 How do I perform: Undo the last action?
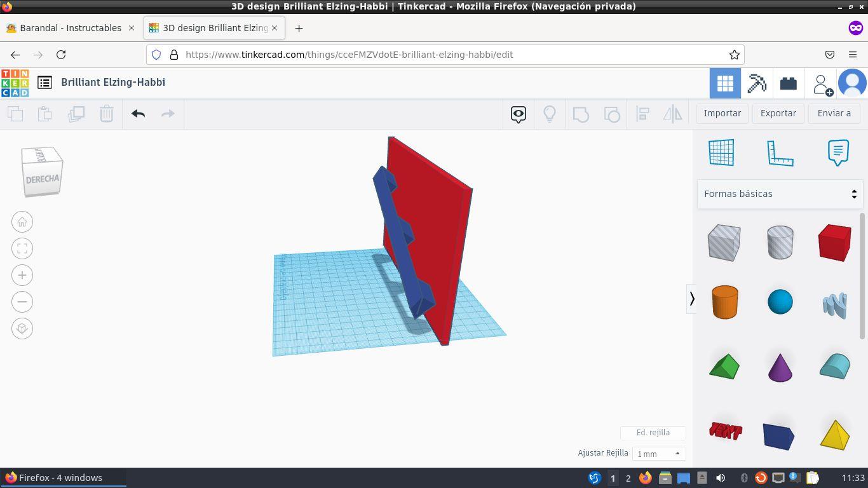(x=139, y=114)
